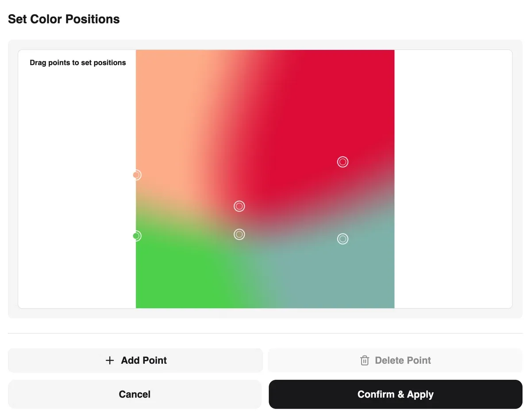Select the green color point on gradient's left edge
Image resolution: width=531 pixels, height=420 pixels.
136,236
